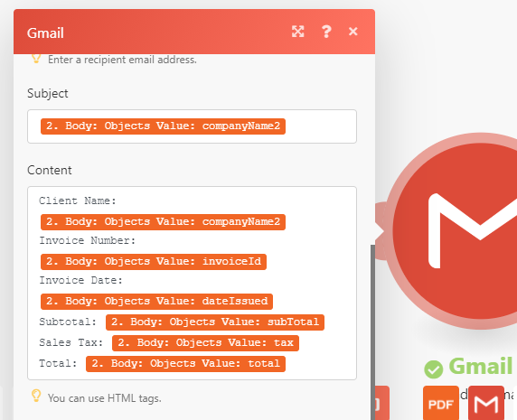Click the green Gmail module label
The height and width of the screenshot is (420, 517).
(480, 366)
